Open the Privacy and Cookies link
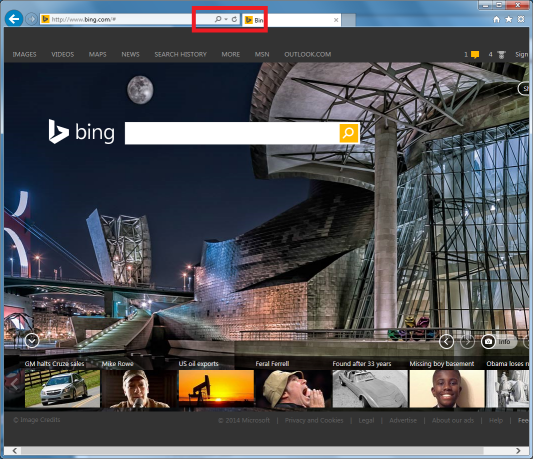The width and height of the screenshot is (533, 459). tap(314, 421)
